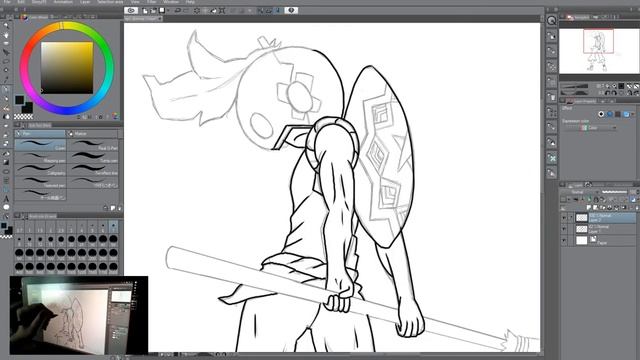Open the Help menu
This screenshot has height=360, width=640.
(x=190, y=2)
